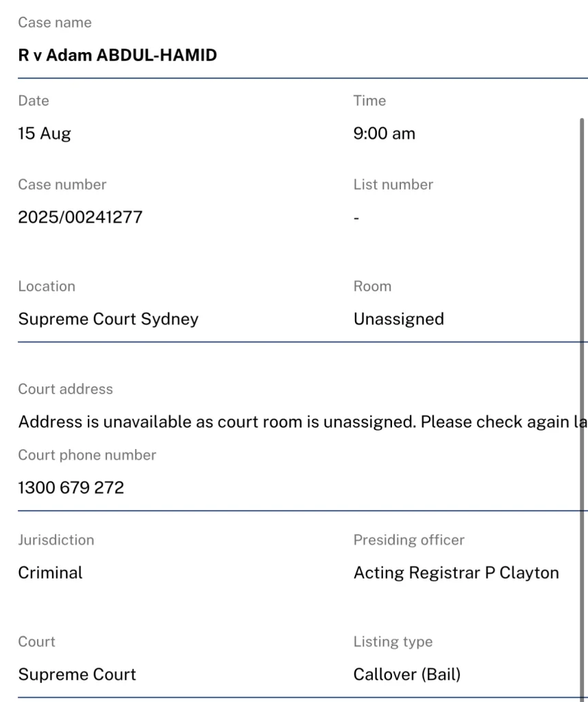This screenshot has height=702, width=588.
Task: Click the Jurisdiction label
Action: point(56,540)
